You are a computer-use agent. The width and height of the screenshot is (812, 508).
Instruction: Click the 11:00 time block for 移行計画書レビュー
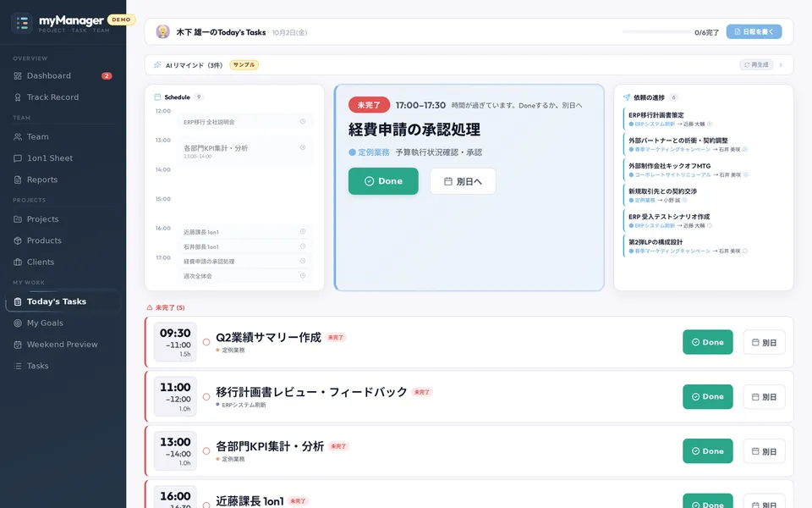tap(175, 396)
